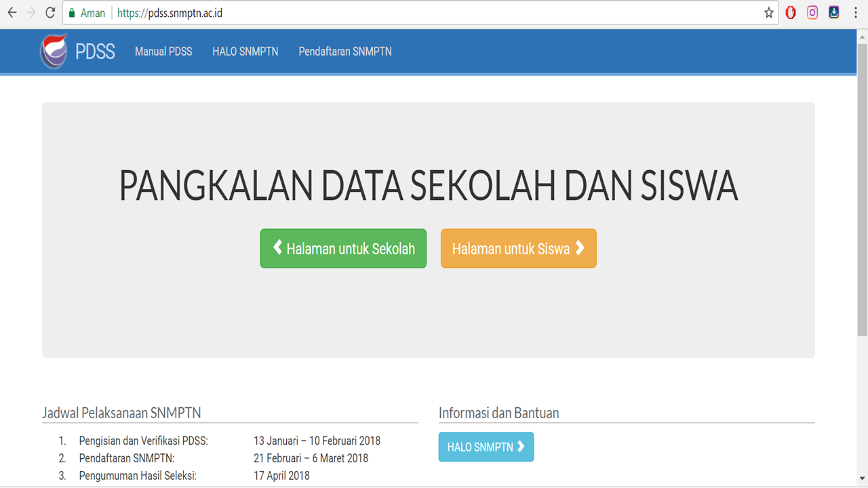Open the Instagram extension icon
Viewport: 868px width, 488px height.
tap(812, 12)
